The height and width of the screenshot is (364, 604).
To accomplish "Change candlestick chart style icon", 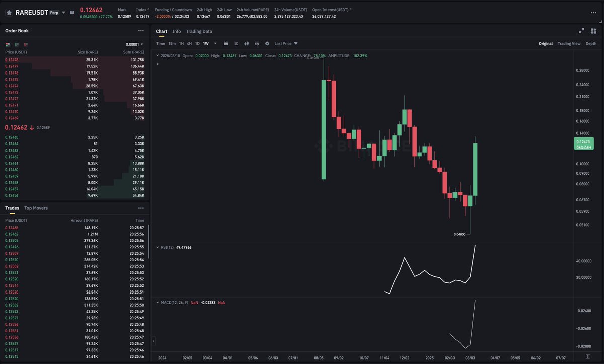I will tap(247, 44).
